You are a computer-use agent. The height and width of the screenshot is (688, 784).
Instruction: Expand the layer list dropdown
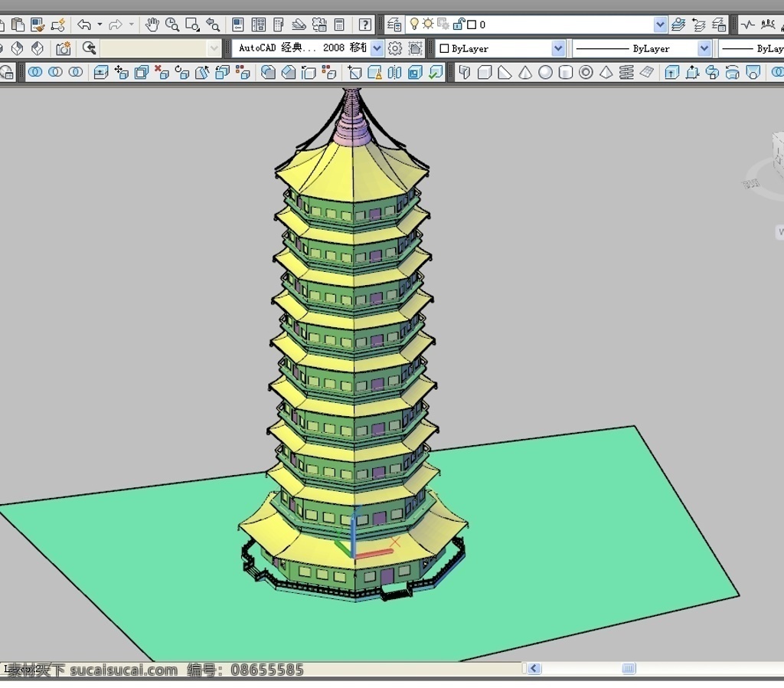tap(660, 24)
